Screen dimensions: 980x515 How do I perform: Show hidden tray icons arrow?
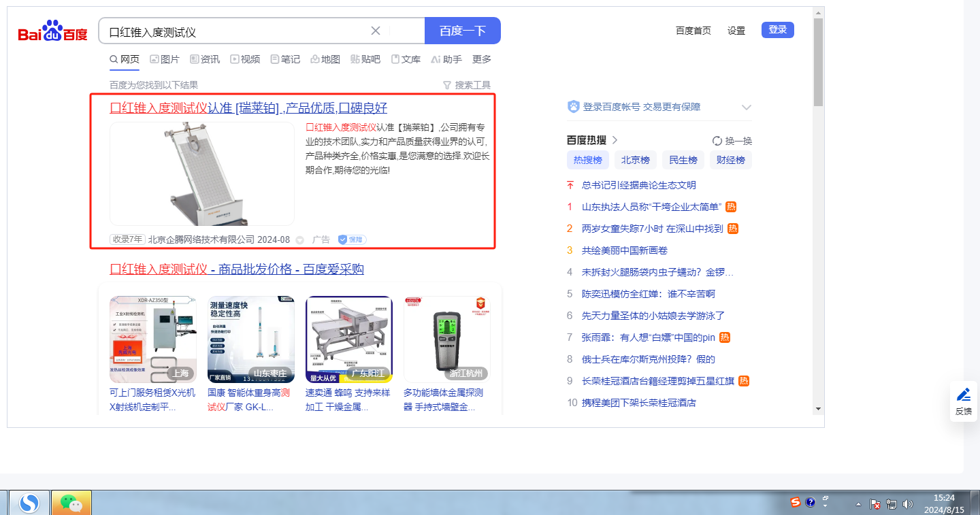point(859,504)
